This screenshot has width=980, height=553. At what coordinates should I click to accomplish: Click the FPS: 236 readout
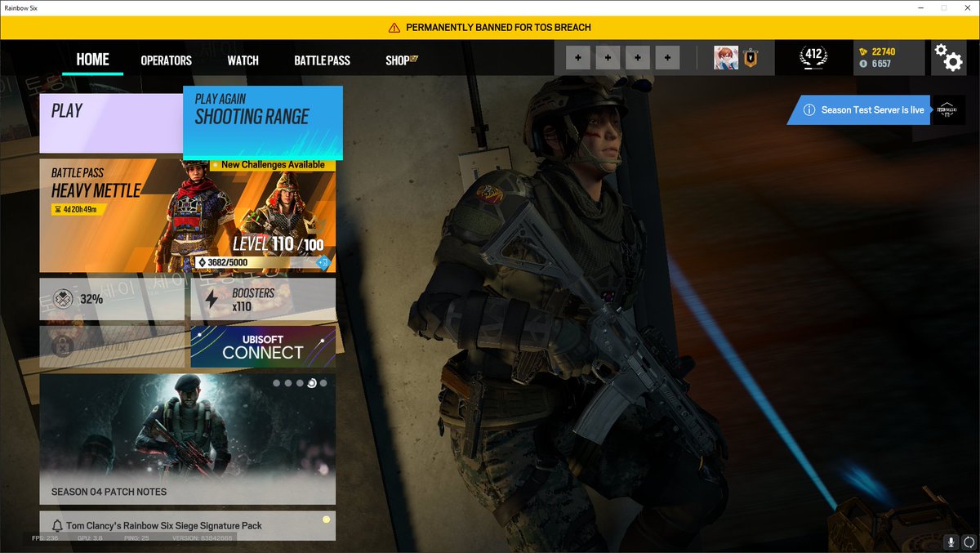pyautogui.click(x=44, y=539)
